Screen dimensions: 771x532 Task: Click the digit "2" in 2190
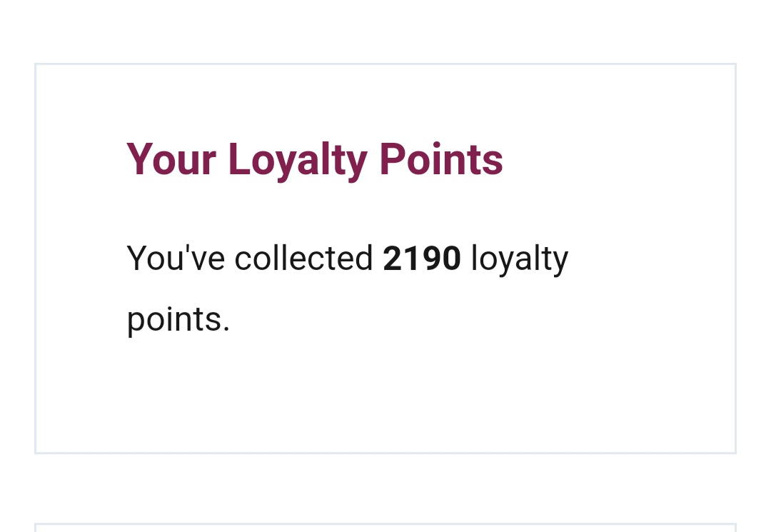coord(392,259)
